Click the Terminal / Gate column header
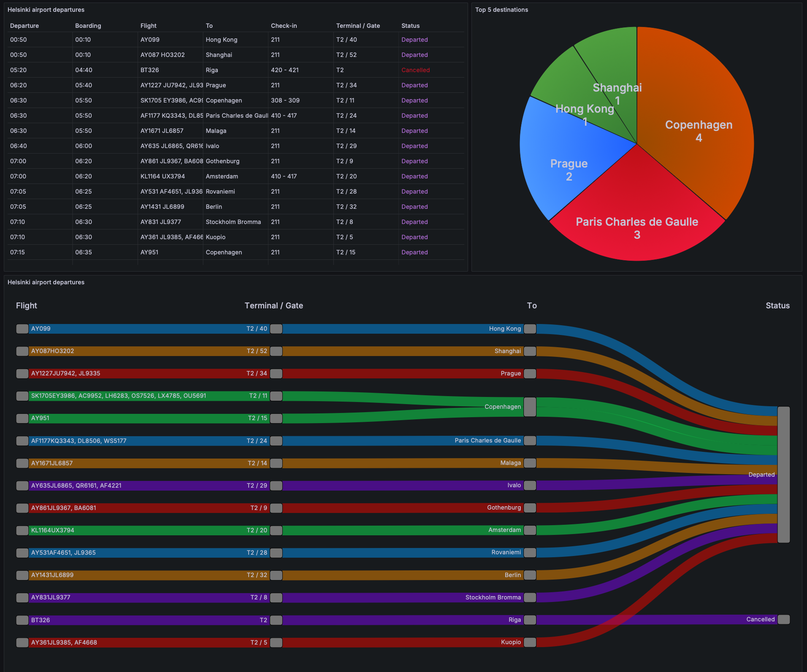807x672 pixels. (x=359, y=26)
